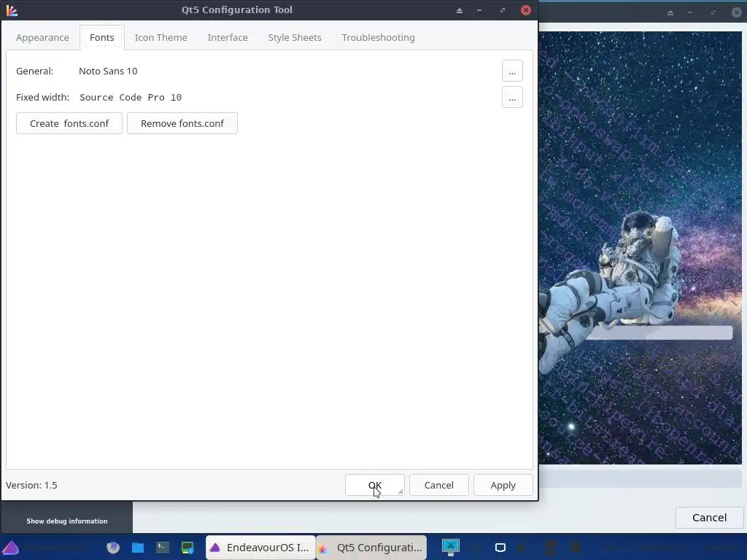Switch to the Appearance tab
Screen dimensions: 747x560
tap(42, 38)
